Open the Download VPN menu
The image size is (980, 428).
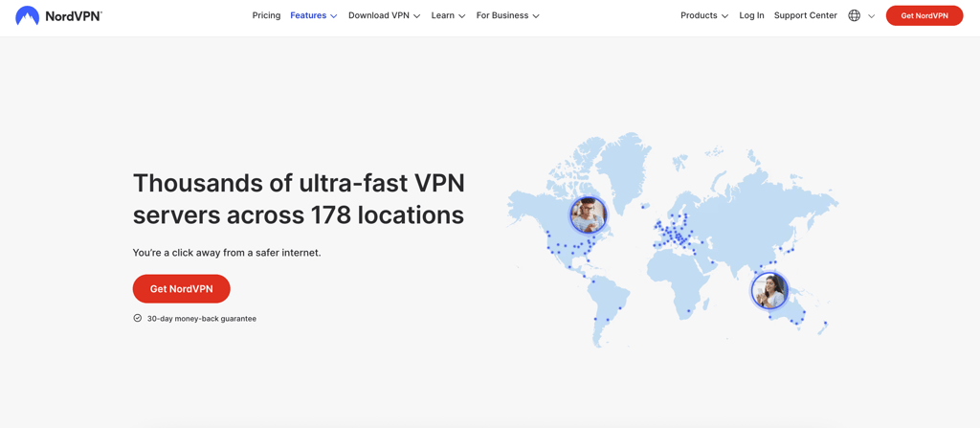click(x=385, y=15)
